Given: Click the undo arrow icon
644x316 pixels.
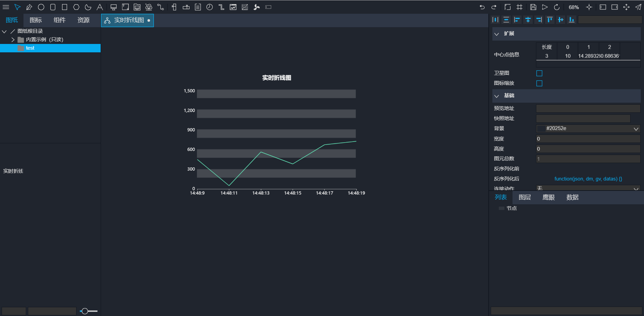Looking at the screenshot, I should 482,7.
